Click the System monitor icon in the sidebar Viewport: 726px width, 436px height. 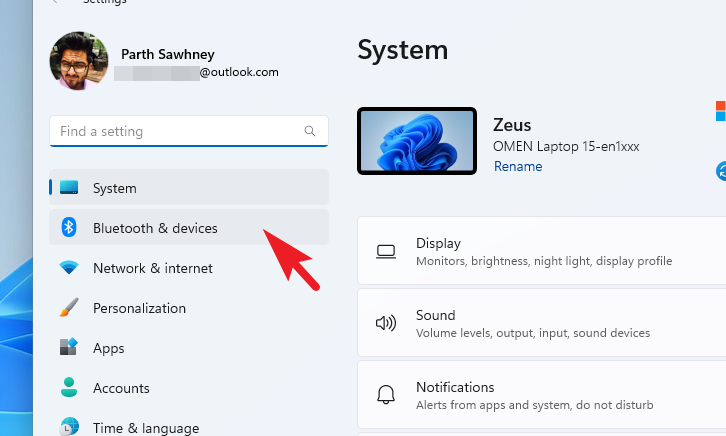click(69, 187)
